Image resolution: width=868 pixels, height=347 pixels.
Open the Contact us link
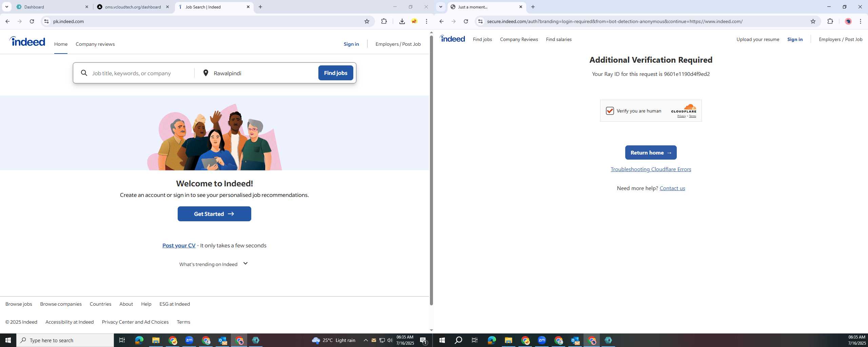tap(672, 188)
